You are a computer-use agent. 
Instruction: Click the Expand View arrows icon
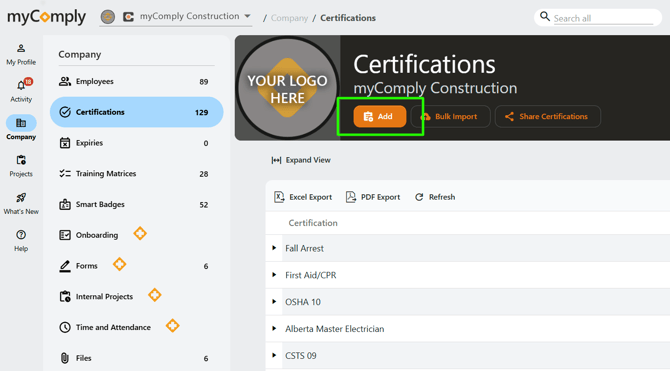(x=276, y=160)
